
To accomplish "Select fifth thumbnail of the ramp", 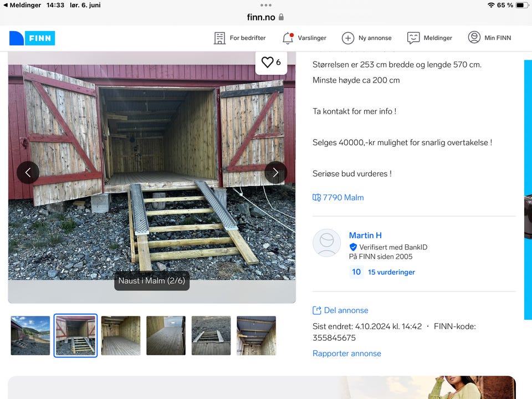I will tap(211, 336).
